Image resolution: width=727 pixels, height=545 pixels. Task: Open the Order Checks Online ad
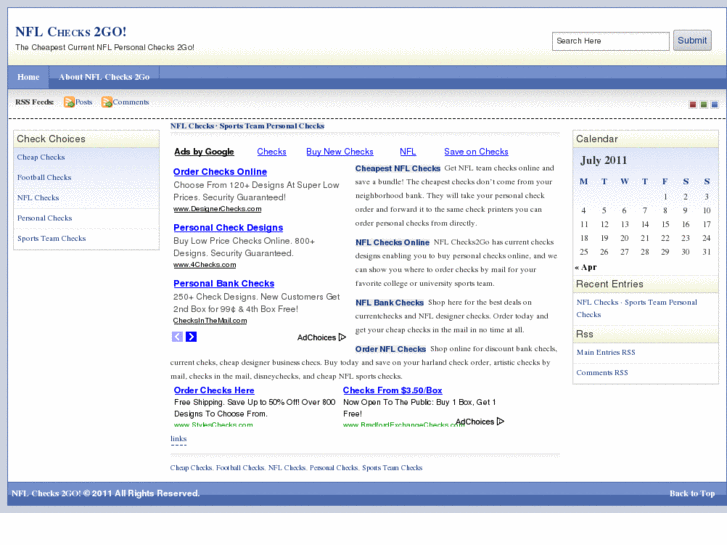(220, 172)
